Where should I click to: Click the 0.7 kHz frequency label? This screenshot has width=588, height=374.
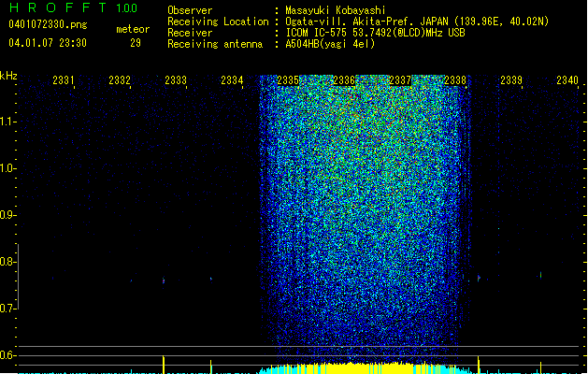point(7,309)
